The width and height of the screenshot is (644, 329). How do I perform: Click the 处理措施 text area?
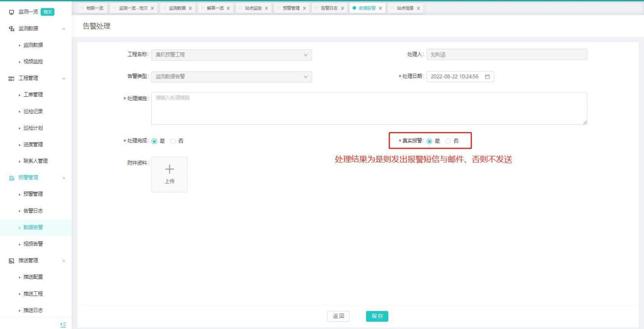pyautogui.click(x=369, y=109)
